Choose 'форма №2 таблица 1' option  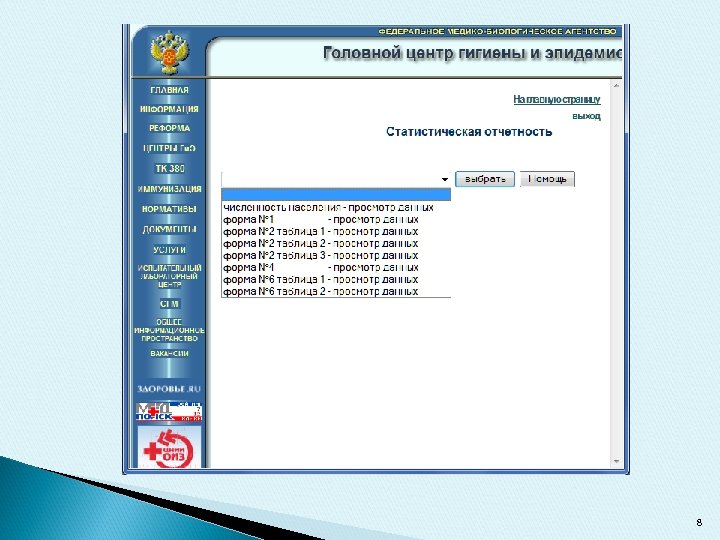[x=336, y=231]
